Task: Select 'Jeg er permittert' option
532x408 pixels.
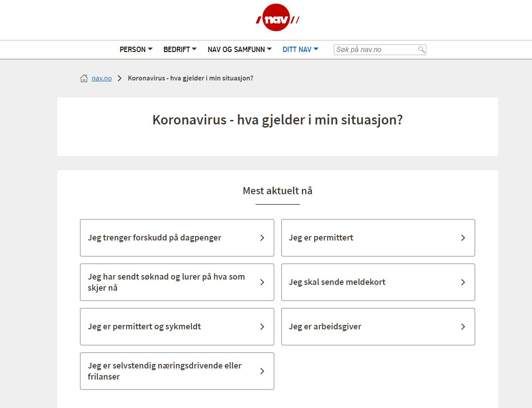Action: click(x=321, y=238)
